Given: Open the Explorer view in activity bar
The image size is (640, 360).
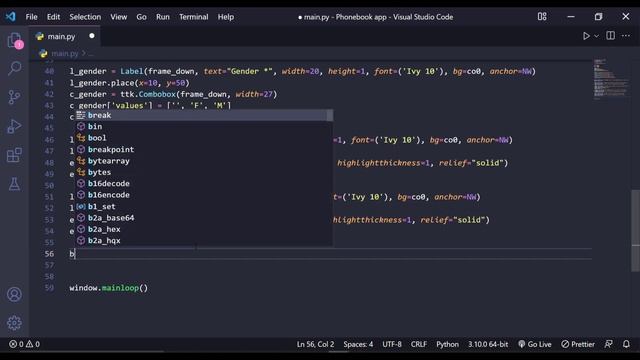Looking at the screenshot, I should [15, 40].
